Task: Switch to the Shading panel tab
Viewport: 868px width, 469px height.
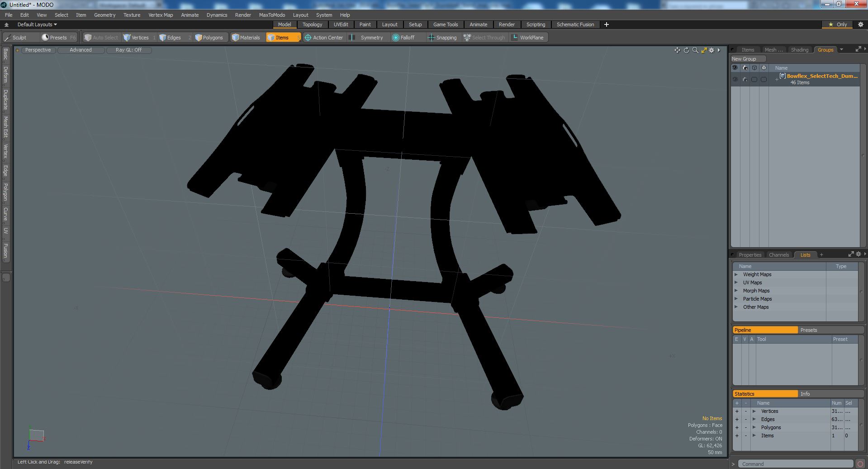Action: point(799,50)
